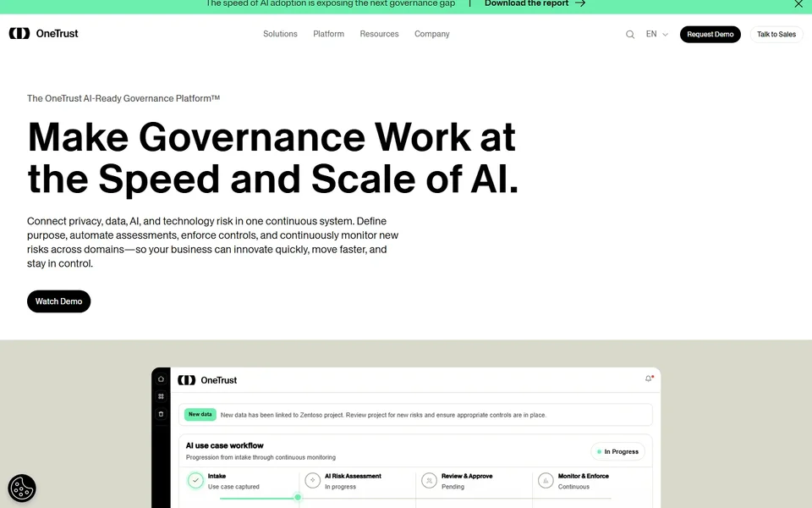This screenshot has width=812, height=508.
Task: Click the AI Risk Assessment step icon
Action: click(x=312, y=481)
